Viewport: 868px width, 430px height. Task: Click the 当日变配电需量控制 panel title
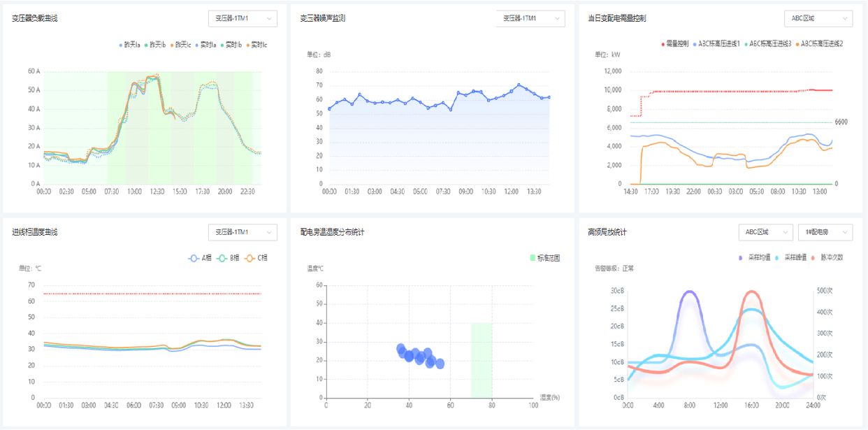click(617, 18)
